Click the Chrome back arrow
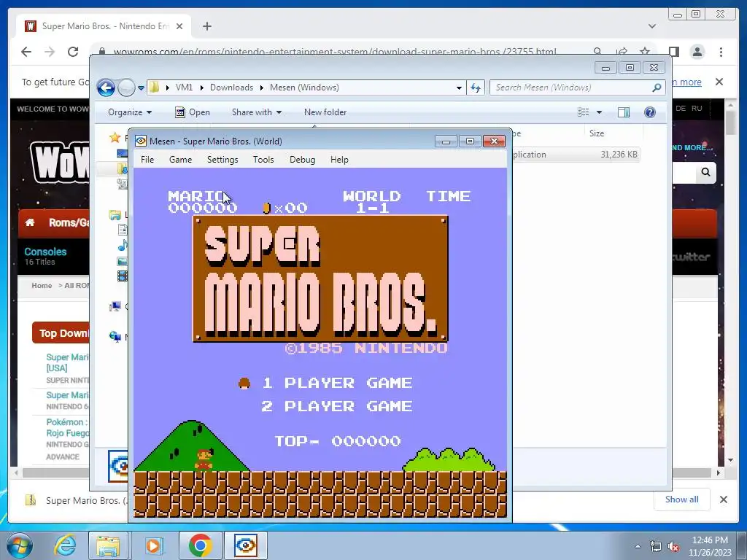Image resolution: width=747 pixels, height=560 pixels. tap(26, 52)
